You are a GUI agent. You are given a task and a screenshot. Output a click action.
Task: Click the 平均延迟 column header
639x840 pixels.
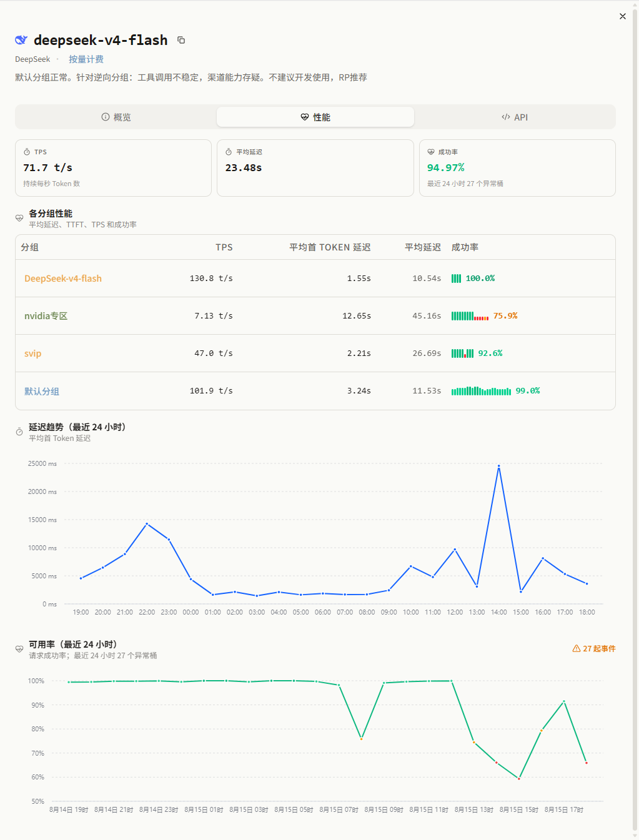point(423,247)
